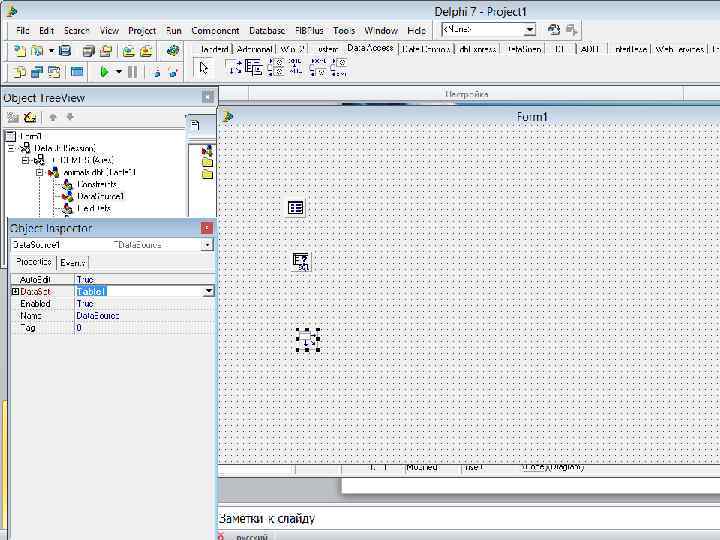The width and height of the screenshot is (720, 540).
Task: Select the Query component on Form1
Action: tap(301, 262)
